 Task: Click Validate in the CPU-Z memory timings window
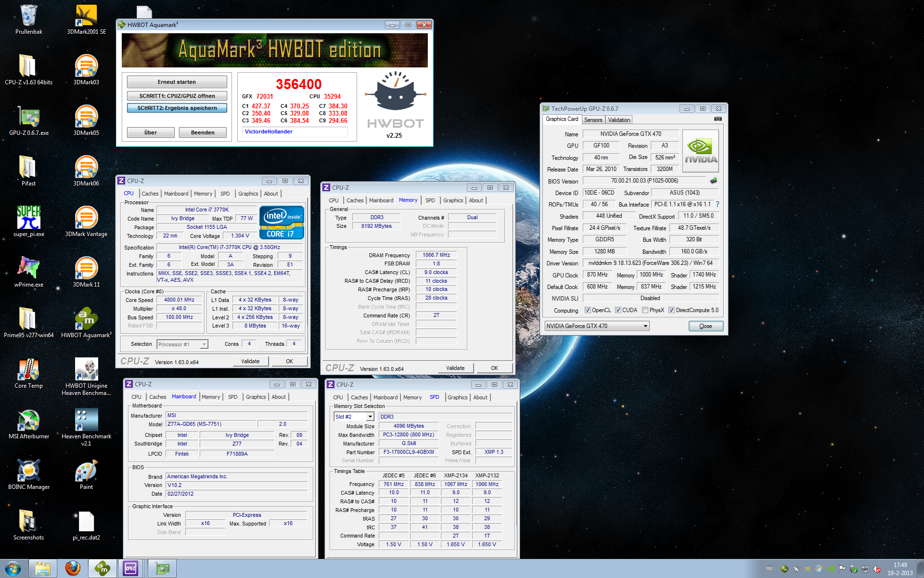tap(455, 368)
